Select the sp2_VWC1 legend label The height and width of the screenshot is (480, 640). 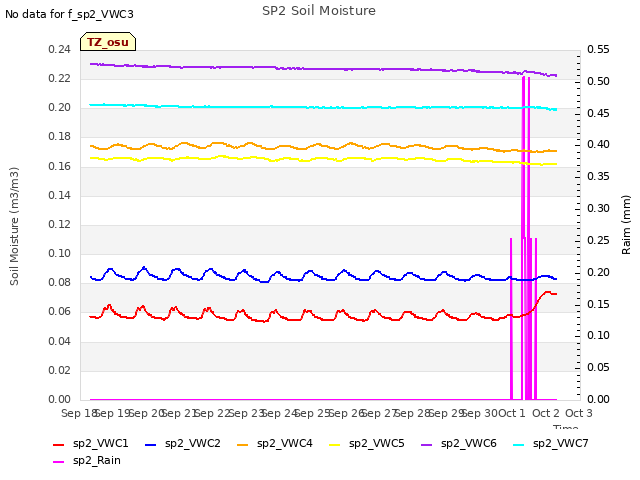[x=101, y=444]
